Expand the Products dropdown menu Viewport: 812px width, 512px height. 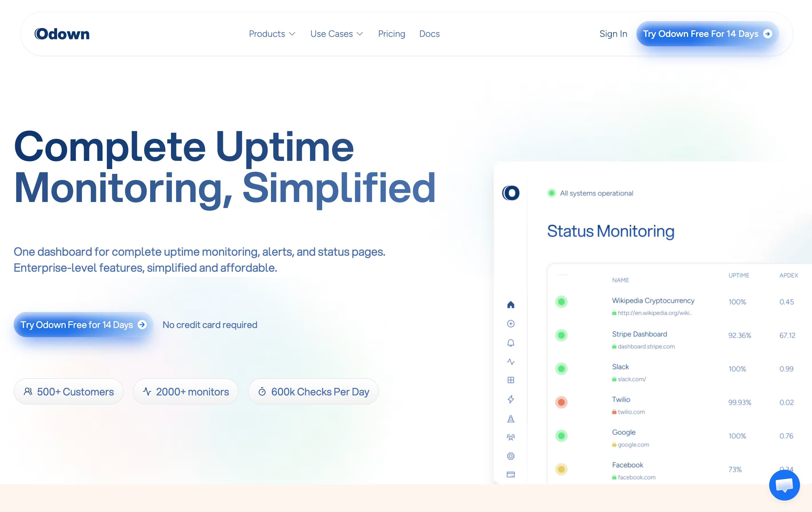pyautogui.click(x=272, y=34)
